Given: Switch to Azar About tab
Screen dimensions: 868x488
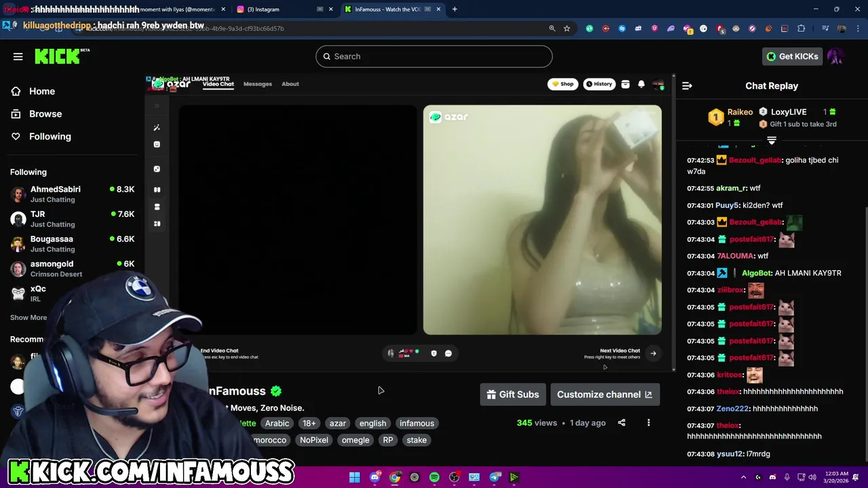Looking at the screenshot, I should pos(290,84).
